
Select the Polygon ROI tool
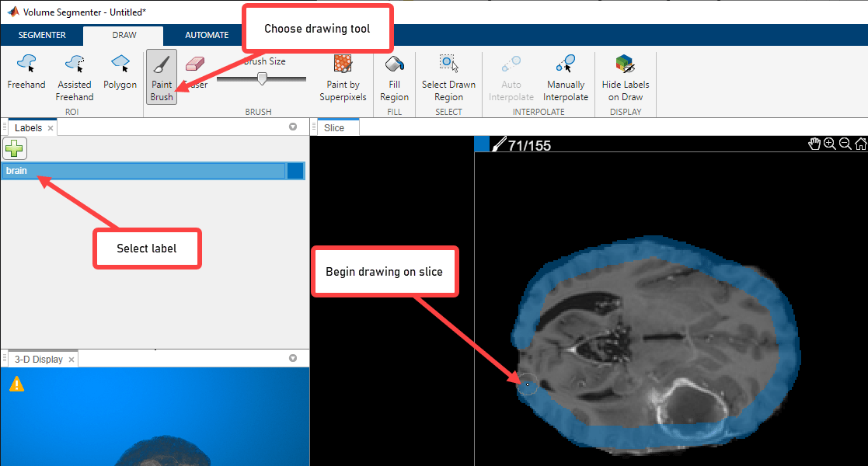click(120, 72)
